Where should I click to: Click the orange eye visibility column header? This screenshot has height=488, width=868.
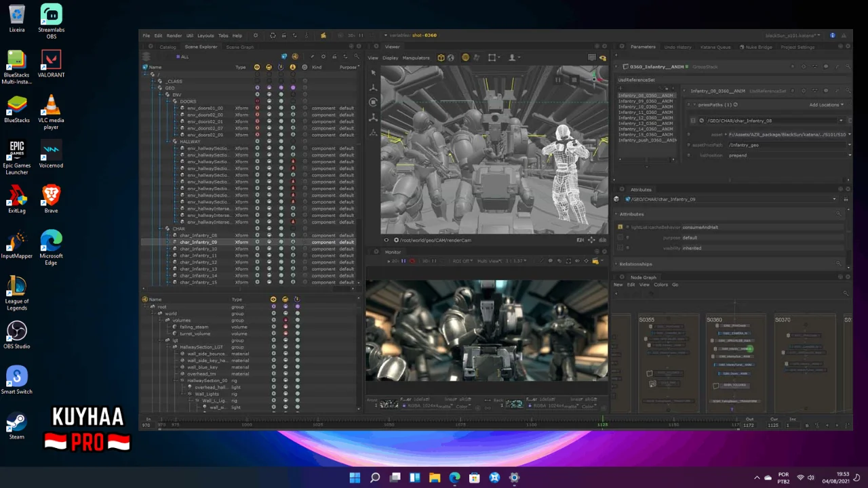coord(257,67)
